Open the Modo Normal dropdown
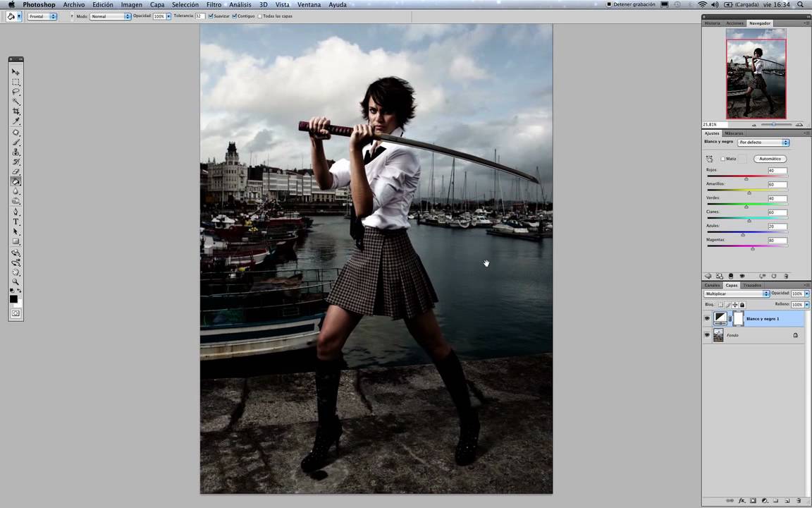The width and height of the screenshot is (812, 508). [x=110, y=17]
